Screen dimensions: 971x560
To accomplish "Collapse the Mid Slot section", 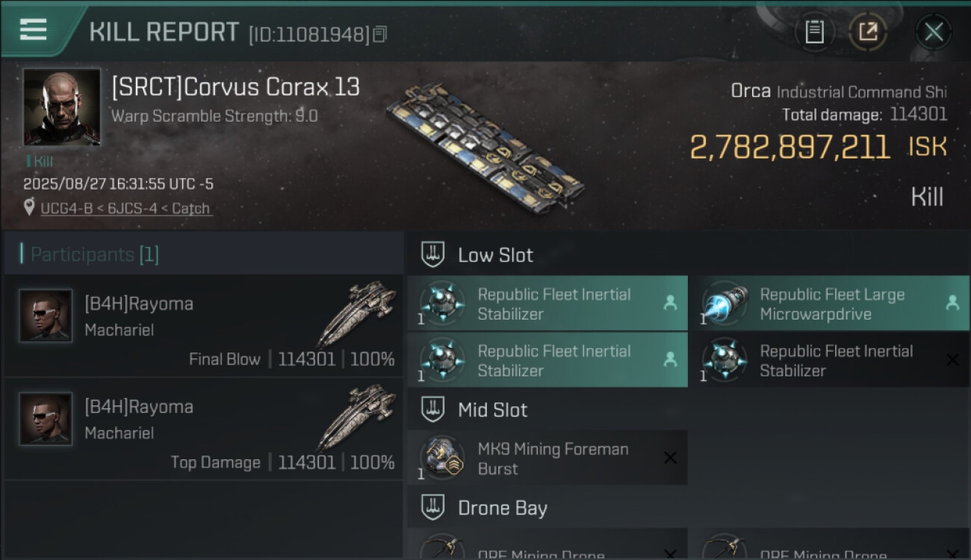I will (x=493, y=410).
